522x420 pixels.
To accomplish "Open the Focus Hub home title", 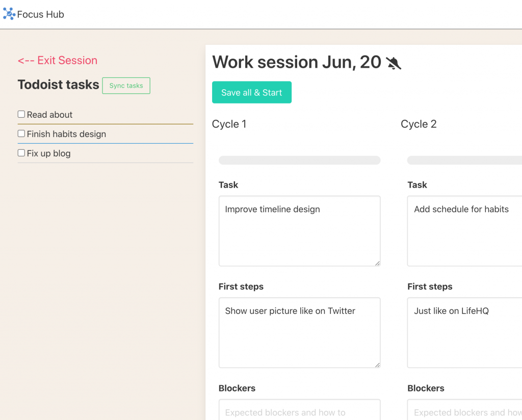I will tap(41, 14).
